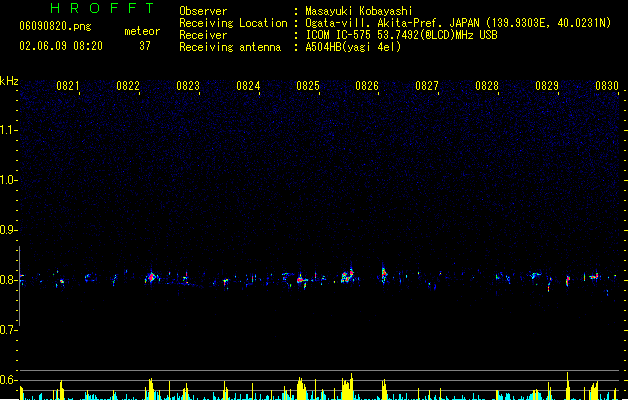Click the 0830 time marker

coord(607,86)
